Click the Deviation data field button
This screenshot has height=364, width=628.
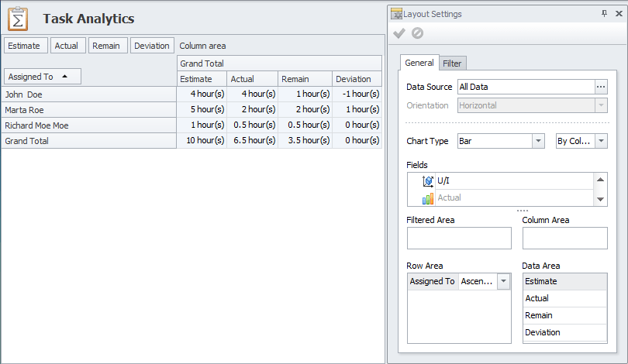[151, 46]
